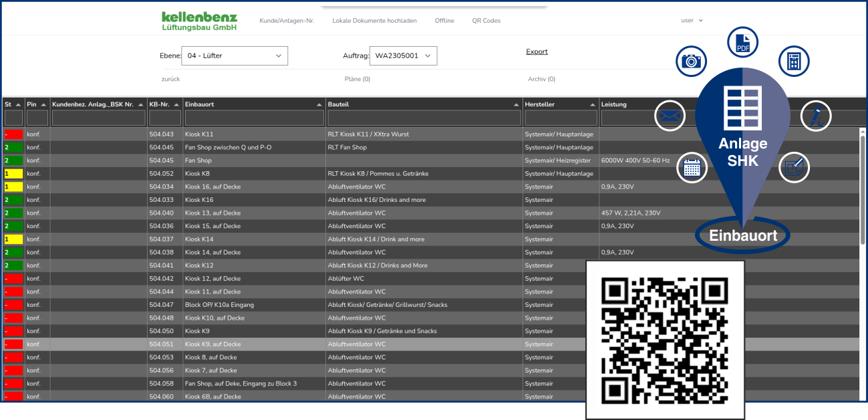This screenshot has height=420, width=868.
Task: Sort by Hersteller column header
Action: click(x=560, y=104)
